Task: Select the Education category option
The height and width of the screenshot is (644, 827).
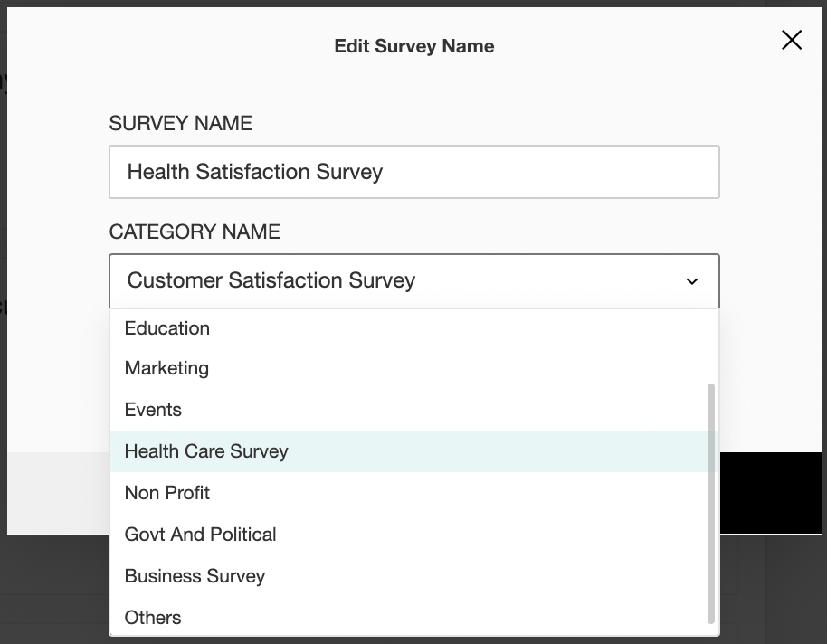Action: pos(167,328)
